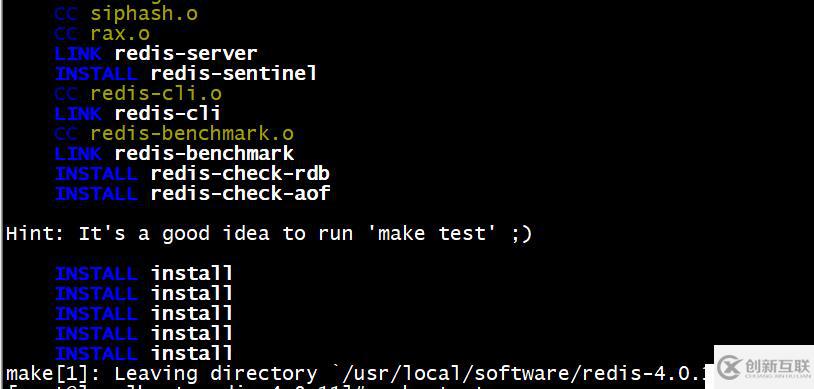Select the redis-server link target text
Screen dimensions: 814x389
pos(186,53)
